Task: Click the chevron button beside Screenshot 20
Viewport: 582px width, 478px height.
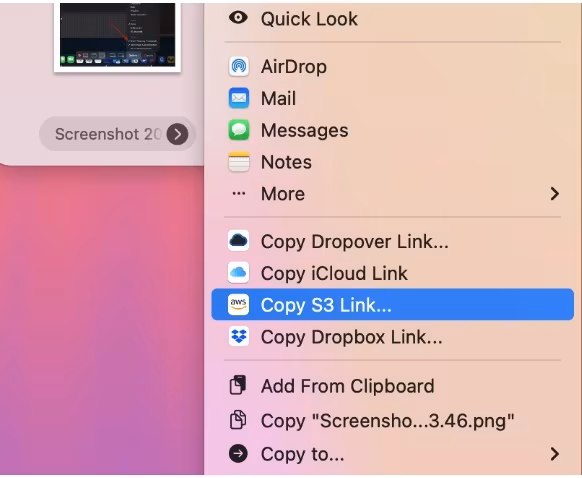Action: [177, 134]
